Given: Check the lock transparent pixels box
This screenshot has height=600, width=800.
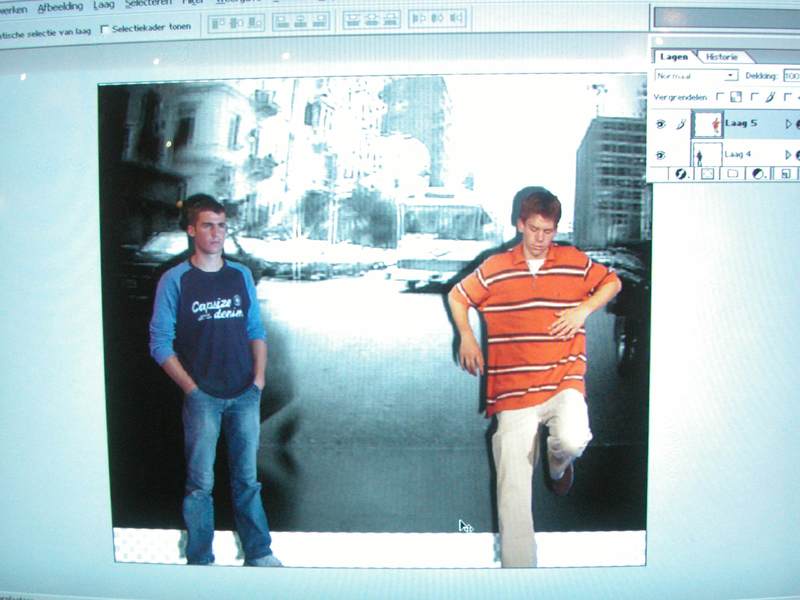Looking at the screenshot, I should (x=719, y=97).
